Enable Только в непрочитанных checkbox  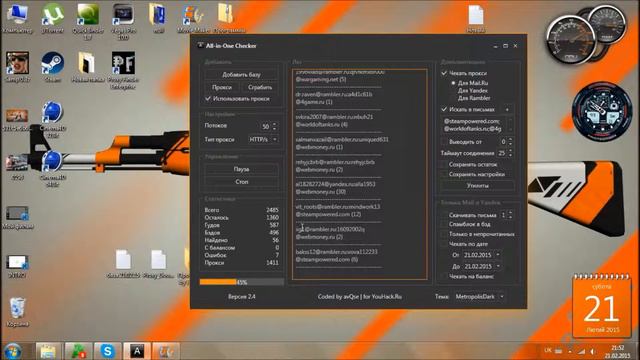click(444, 234)
